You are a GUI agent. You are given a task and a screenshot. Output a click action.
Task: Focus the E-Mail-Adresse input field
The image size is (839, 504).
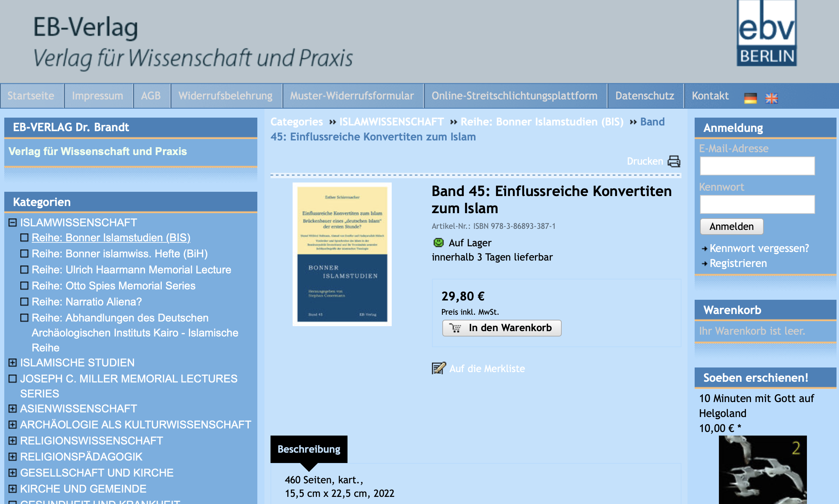(x=757, y=166)
